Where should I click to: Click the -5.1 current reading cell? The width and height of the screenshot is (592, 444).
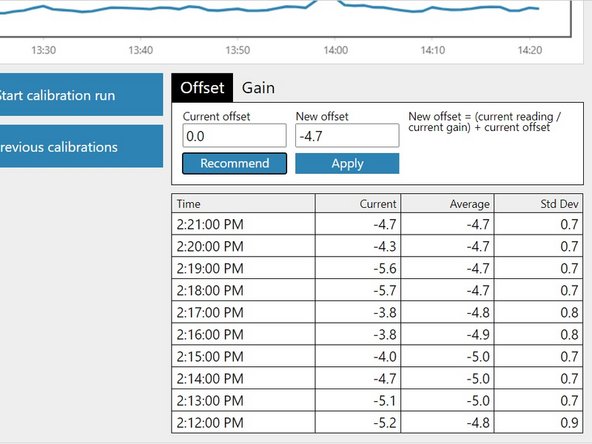(358, 400)
